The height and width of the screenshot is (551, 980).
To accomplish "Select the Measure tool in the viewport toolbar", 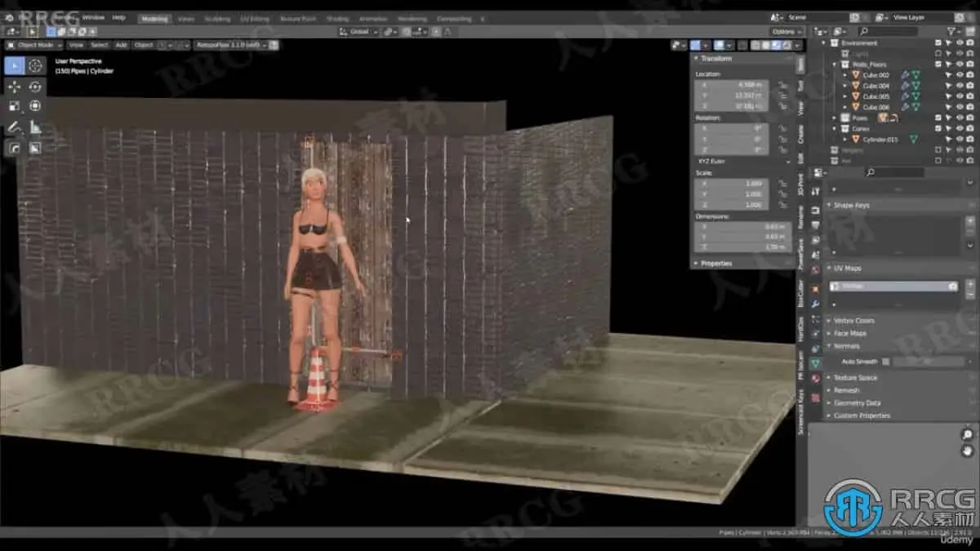I will [35, 127].
